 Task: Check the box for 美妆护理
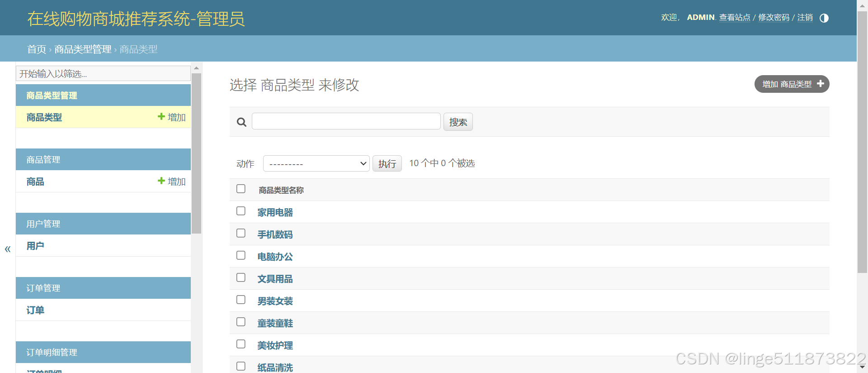pyautogui.click(x=241, y=344)
